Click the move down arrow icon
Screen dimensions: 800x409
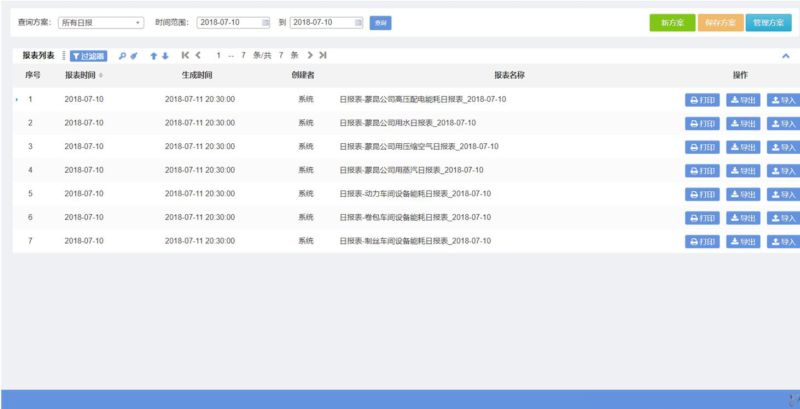click(x=165, y=56)
